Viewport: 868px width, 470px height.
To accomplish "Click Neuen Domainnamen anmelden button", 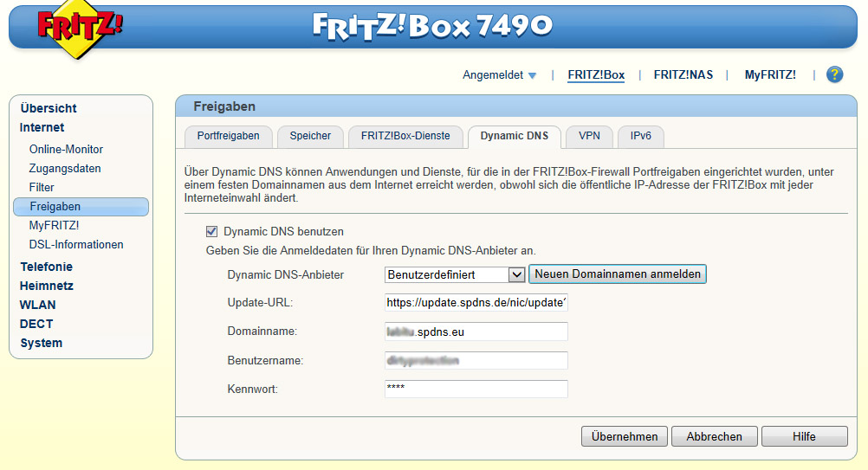I will coord(618,274).
